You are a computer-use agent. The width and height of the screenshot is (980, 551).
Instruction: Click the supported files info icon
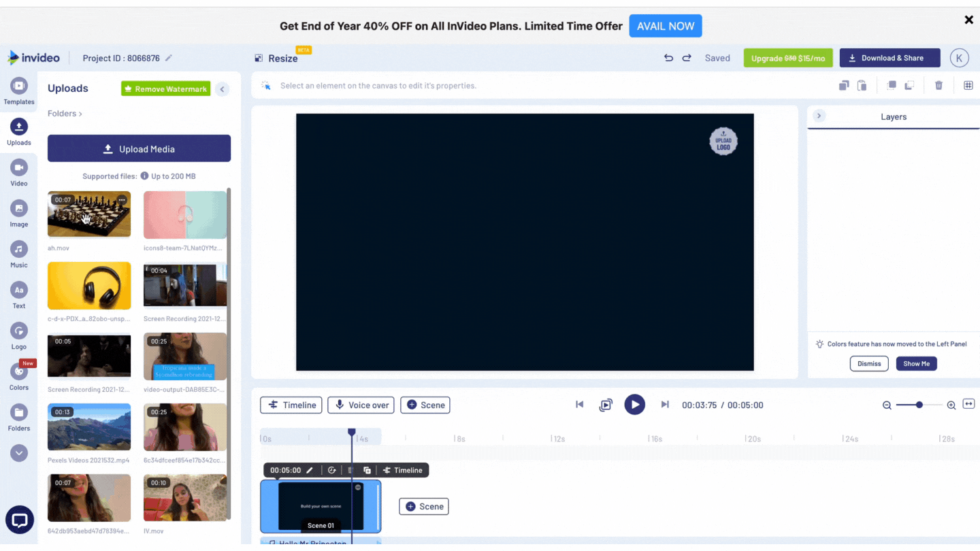pyautogui.click(x=144, y=176)
